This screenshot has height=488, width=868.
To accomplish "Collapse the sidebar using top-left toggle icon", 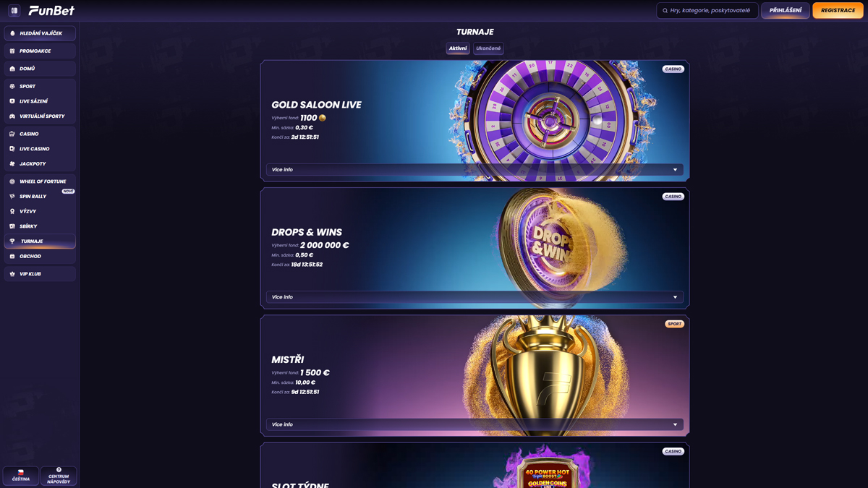I will (14, 10).
